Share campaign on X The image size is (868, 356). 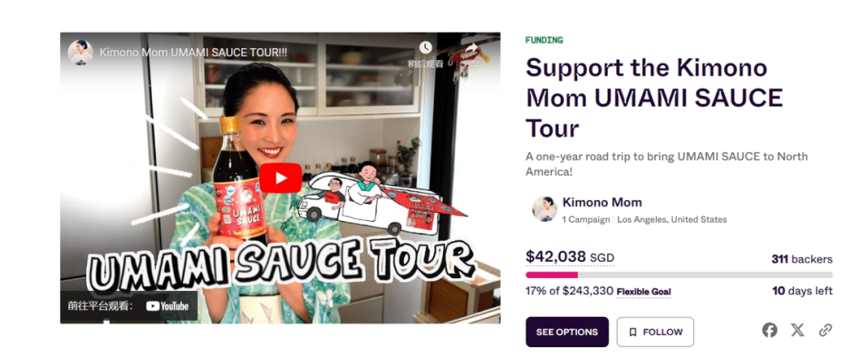pyautogui.click(x=798, y=330)
